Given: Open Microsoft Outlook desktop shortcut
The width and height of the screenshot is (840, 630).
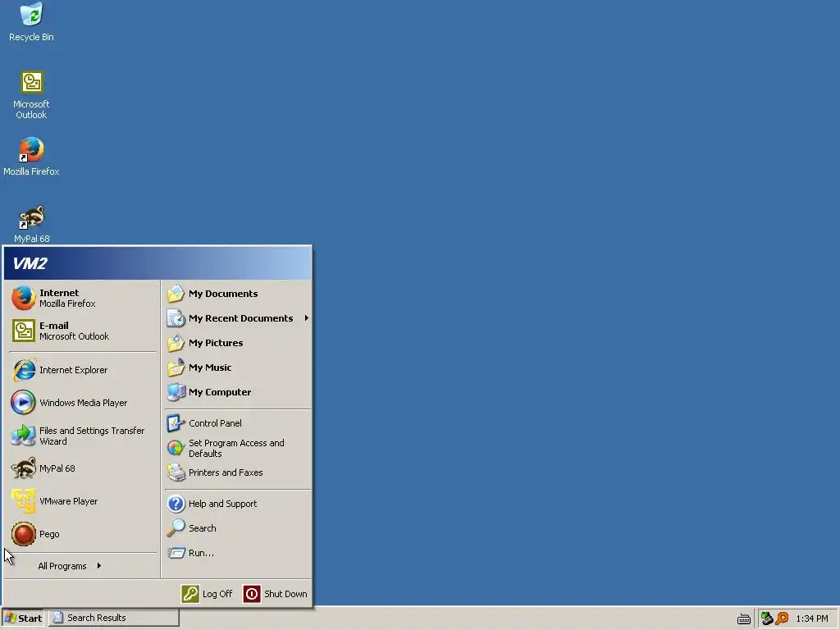Looking at the screenshot, I should 31,94.
